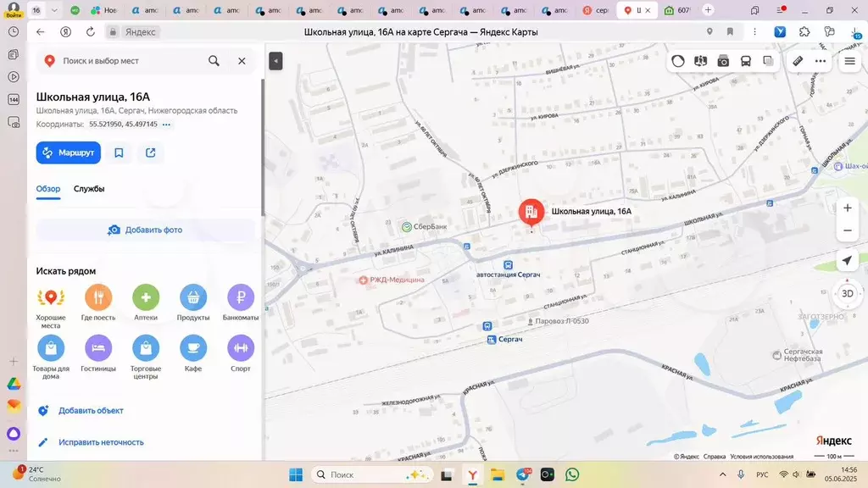Sign in via Войти profile icon
Viewport: 868px width, 488px height.
click(x=14, y=10)
